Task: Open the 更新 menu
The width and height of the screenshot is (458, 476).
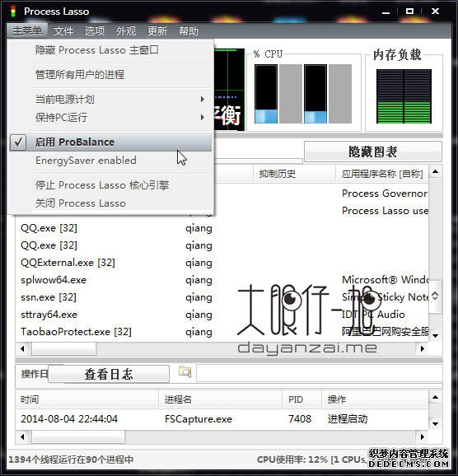Action: point(157,30)
